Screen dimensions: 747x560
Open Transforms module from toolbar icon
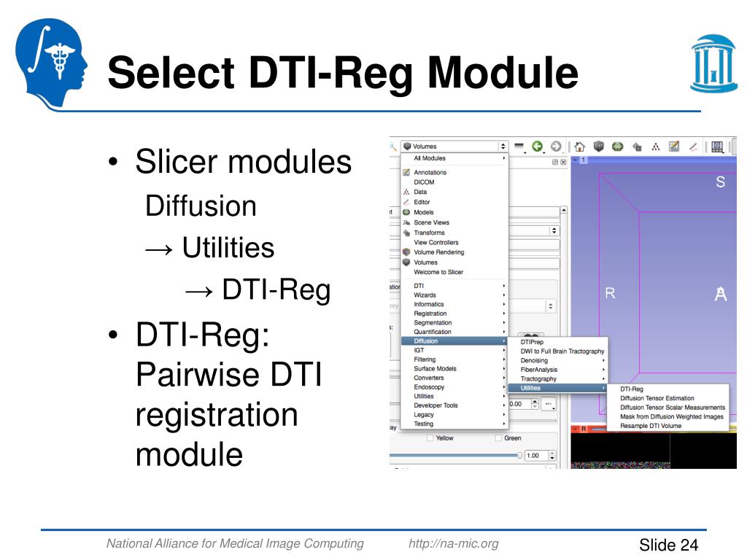(x=637, y=147)
